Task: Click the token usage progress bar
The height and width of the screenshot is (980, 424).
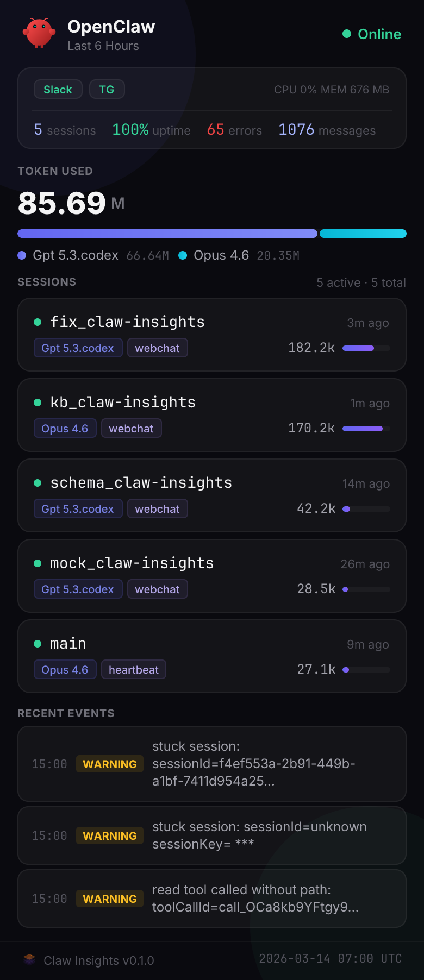Action: pos(212,233)
